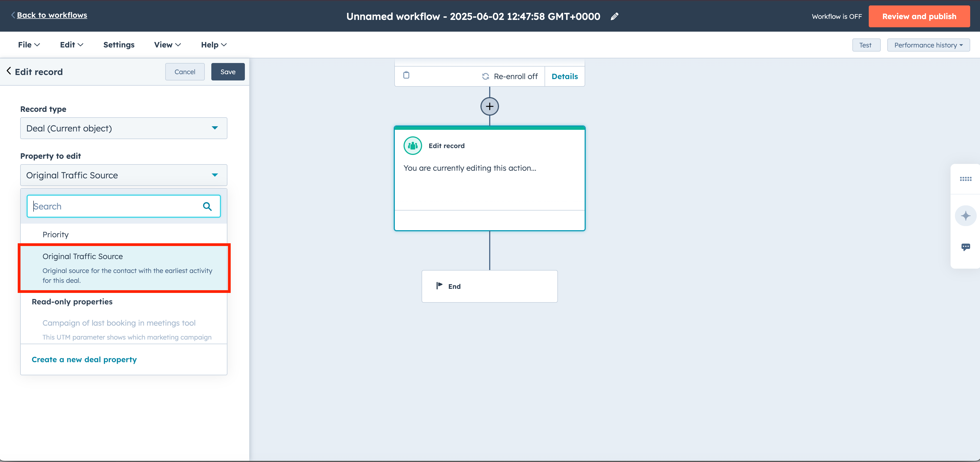Click the clipboard icon on trigger card
This screenshot has width=980, height=462.
point(406,75)
